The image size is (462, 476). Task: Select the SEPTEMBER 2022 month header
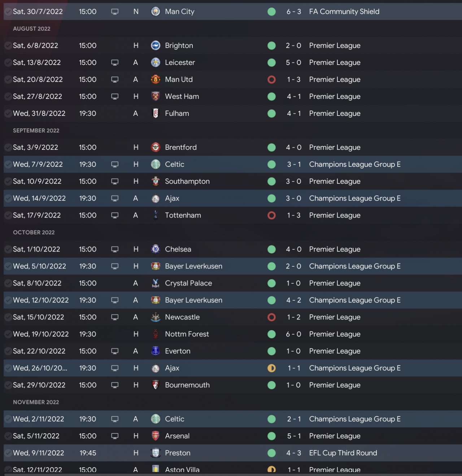36,130
